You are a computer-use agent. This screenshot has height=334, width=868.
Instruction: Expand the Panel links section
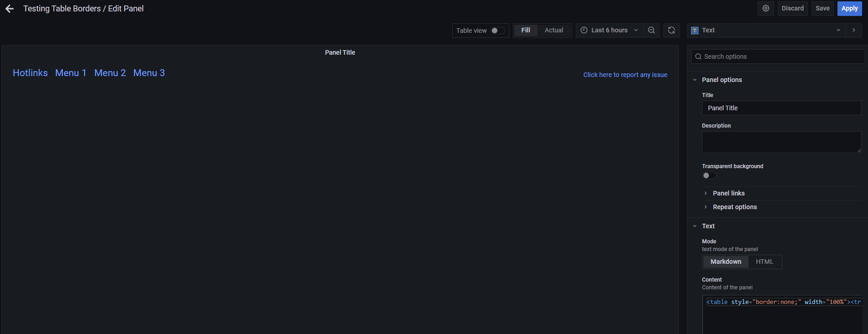(728, 193)
